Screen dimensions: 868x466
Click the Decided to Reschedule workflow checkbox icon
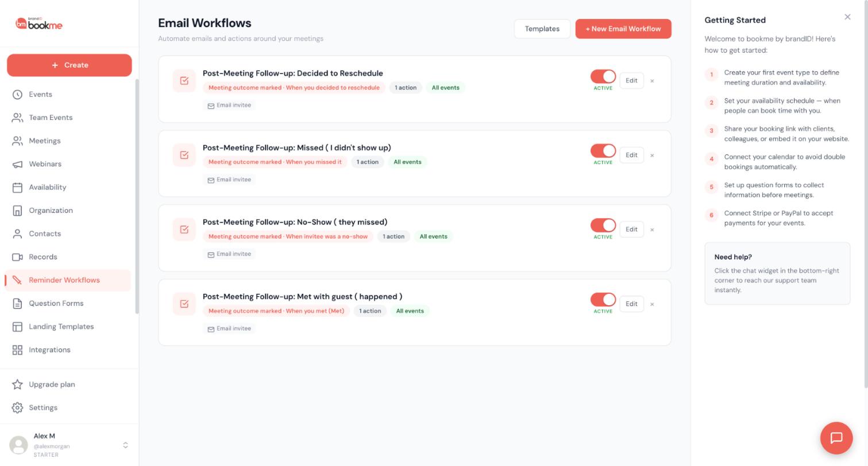coord(184,81)
